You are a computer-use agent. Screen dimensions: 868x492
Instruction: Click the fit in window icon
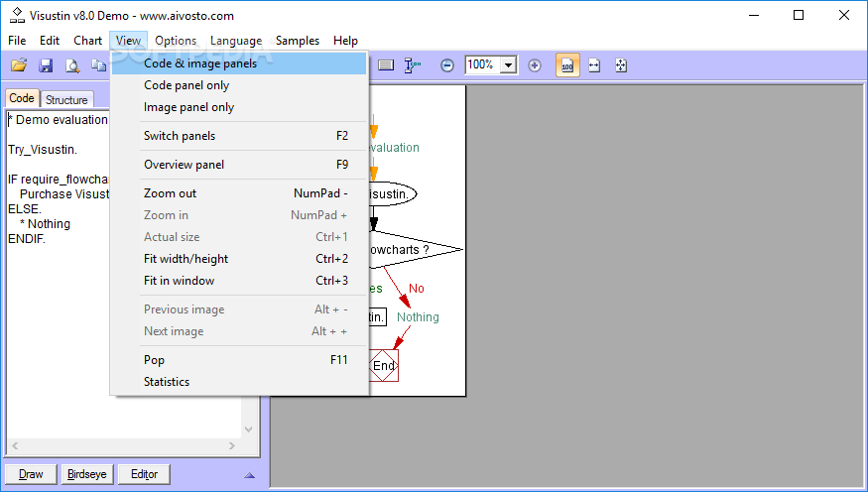click(x=621, y=65)
